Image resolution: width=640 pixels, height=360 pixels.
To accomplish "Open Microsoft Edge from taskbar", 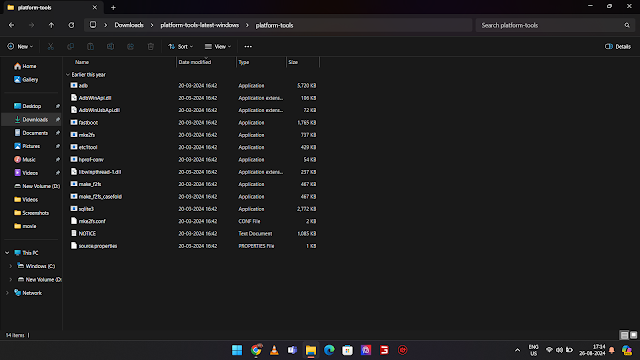I will 329,350.
